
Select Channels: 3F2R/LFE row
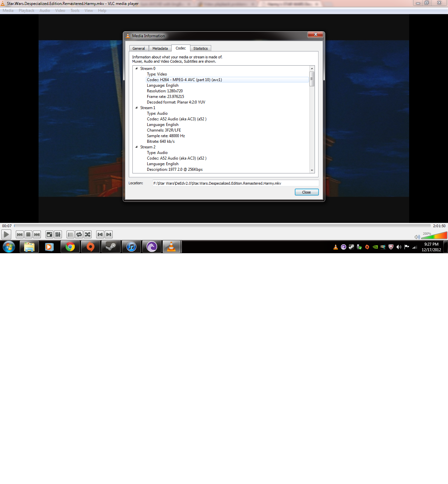[x=164, y=130]
